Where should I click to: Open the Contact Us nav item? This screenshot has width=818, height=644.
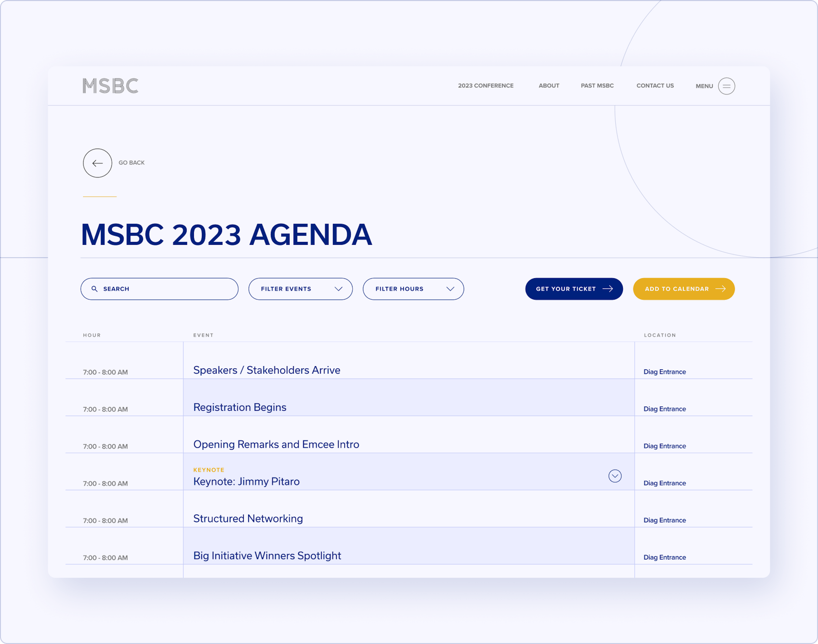(x=655, y=86)
